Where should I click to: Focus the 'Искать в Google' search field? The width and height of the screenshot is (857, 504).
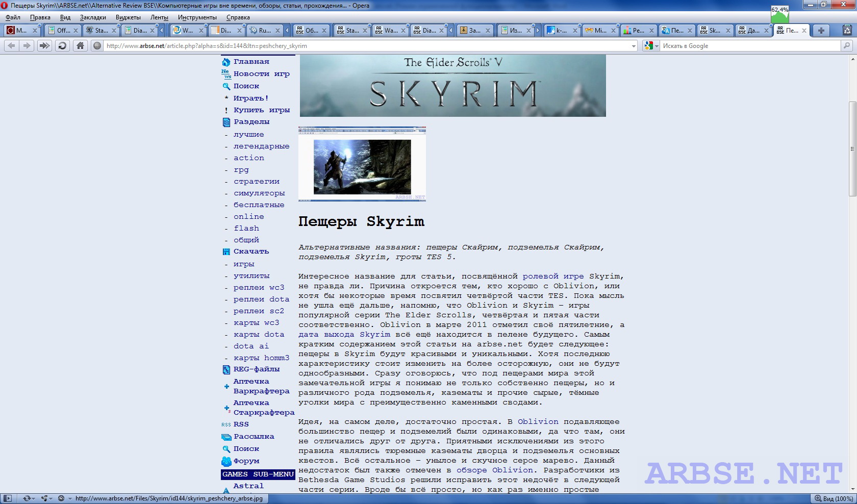750,46
